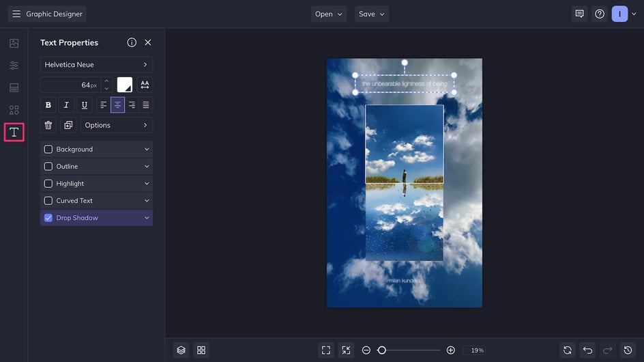Align text to the right
Viewport: 644px width, 362px height.
[x=132, y=105]
